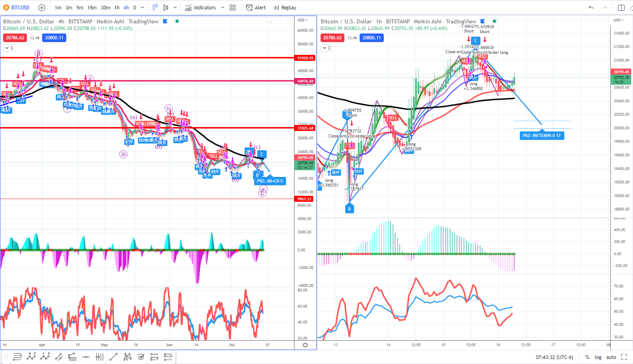
Task: Select the horizontal line drawing tool
Action: 86,357
